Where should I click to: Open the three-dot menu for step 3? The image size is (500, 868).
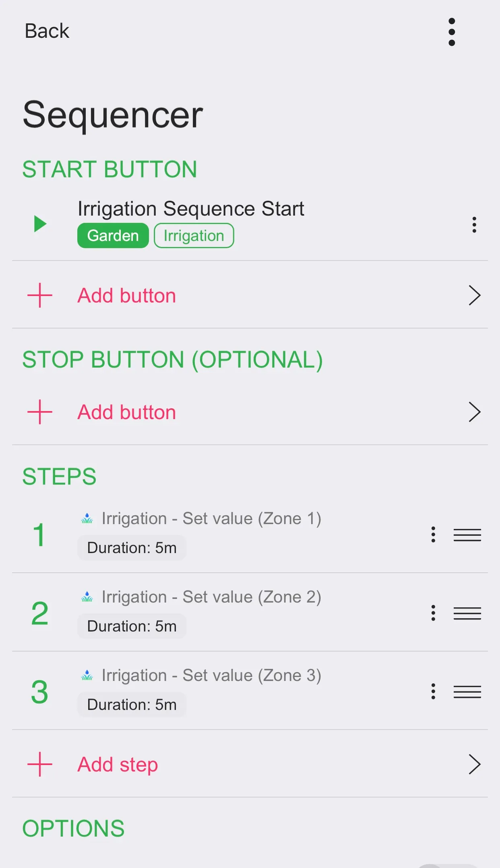point(433,691)
